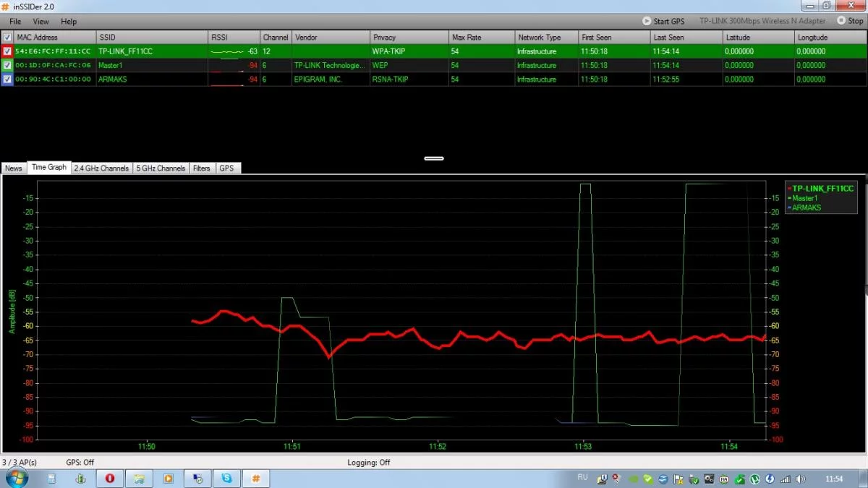Viewport: 868px width, 488px height.
Task: Open Opera browser from the taskbar
Action: 110,478
